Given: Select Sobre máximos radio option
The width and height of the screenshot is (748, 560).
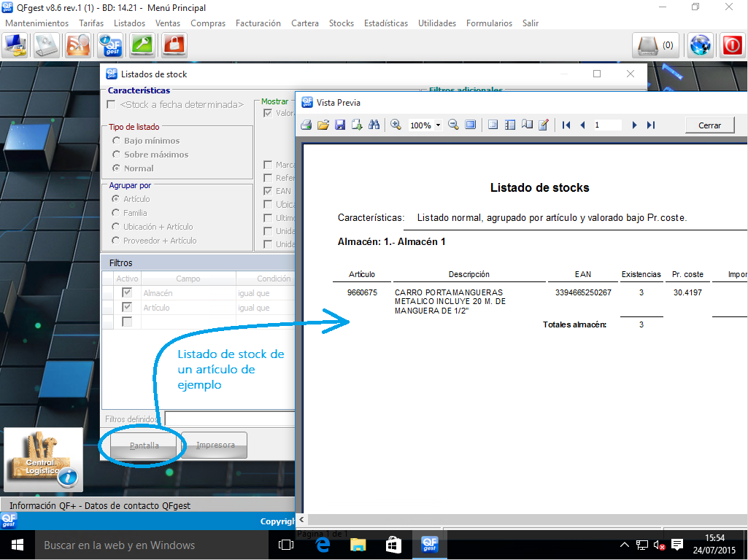Looking at the screenshot, I should pos(116,155).
